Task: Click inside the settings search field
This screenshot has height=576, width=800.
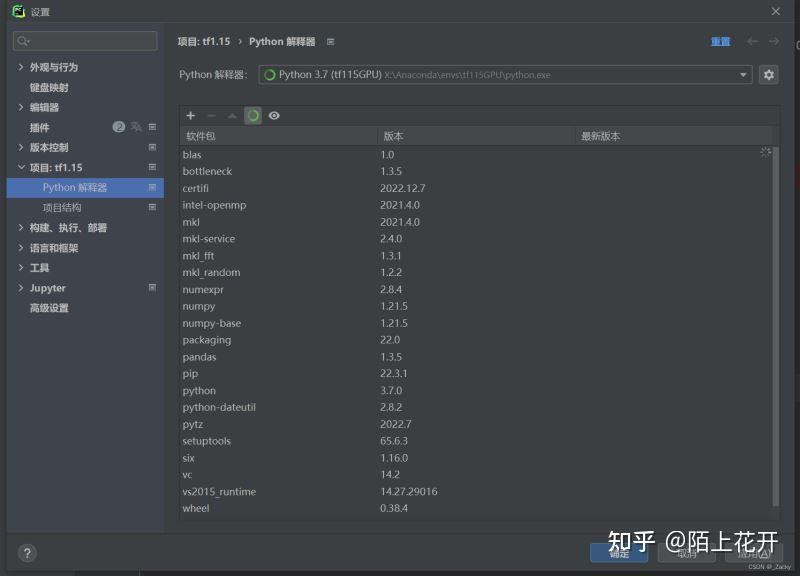Action: pyautogui.click(x=85, y=40)
